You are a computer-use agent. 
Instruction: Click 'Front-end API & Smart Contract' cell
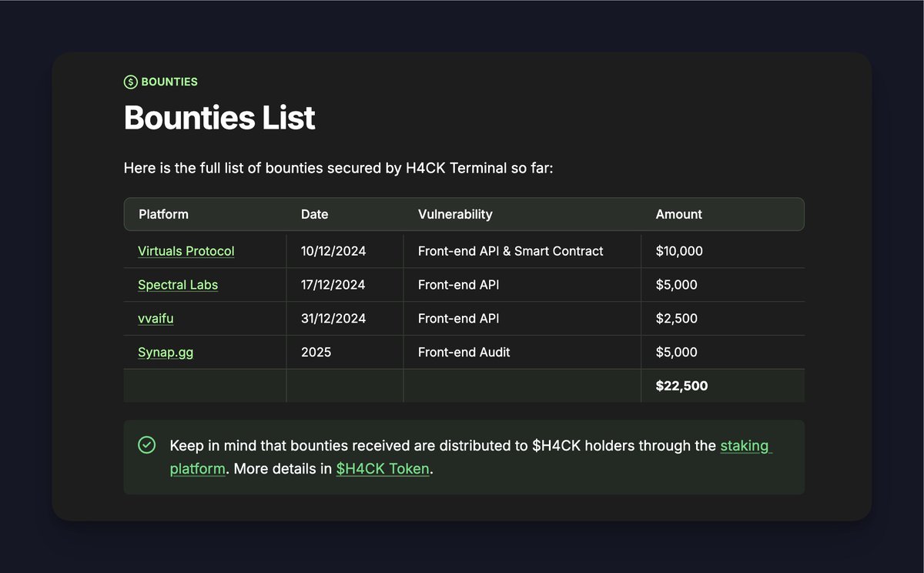pyautogui.click(x=511, y=251)
